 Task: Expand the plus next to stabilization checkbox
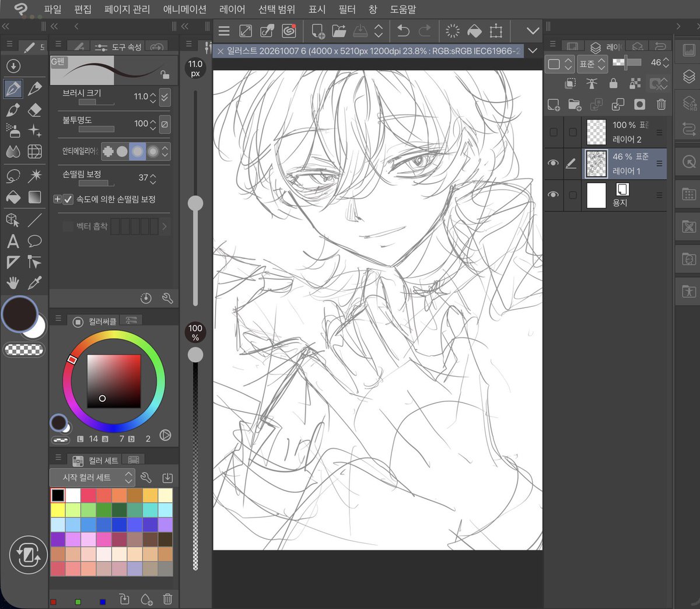(57, 199)
